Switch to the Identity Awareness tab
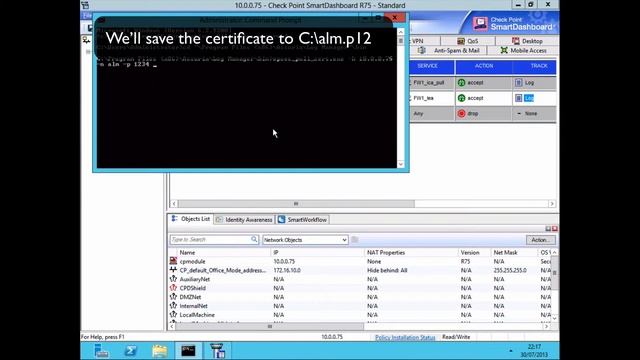The width and height of the screenshot is (640, 360). pyautogui.click(x=244, y=220)
